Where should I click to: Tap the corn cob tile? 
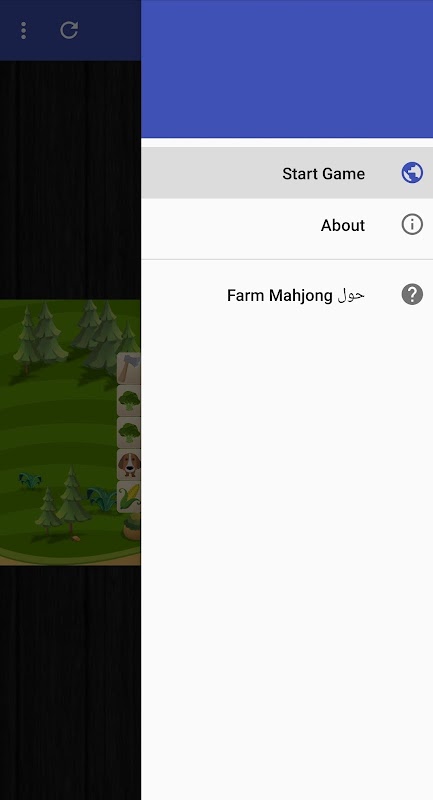click(x=130, y=496)
